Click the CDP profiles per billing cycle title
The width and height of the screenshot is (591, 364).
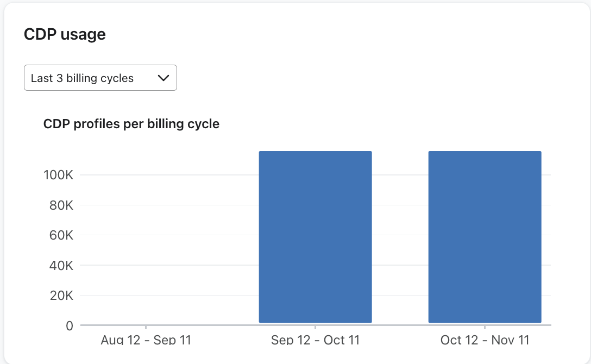[x=131, y=124]
